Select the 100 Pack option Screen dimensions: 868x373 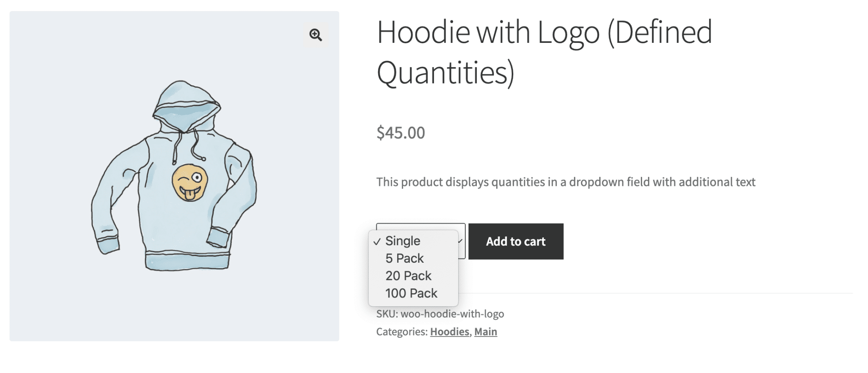point(411,293)
